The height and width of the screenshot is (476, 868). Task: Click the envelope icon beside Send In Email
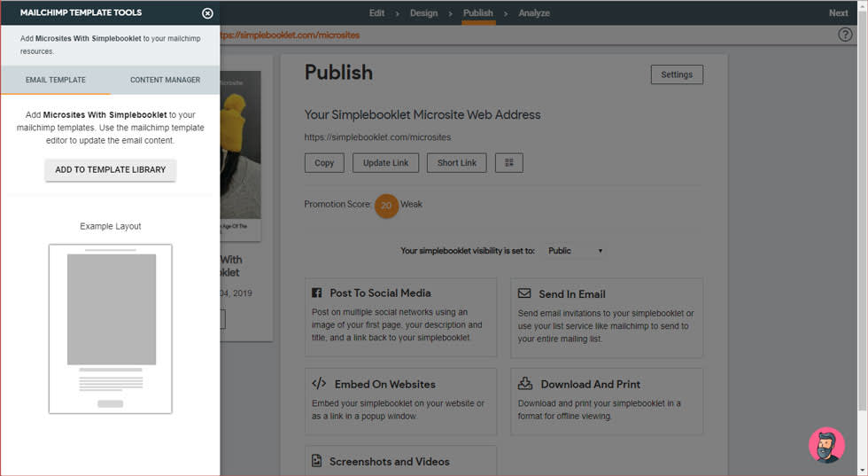[x=524, y=293]
